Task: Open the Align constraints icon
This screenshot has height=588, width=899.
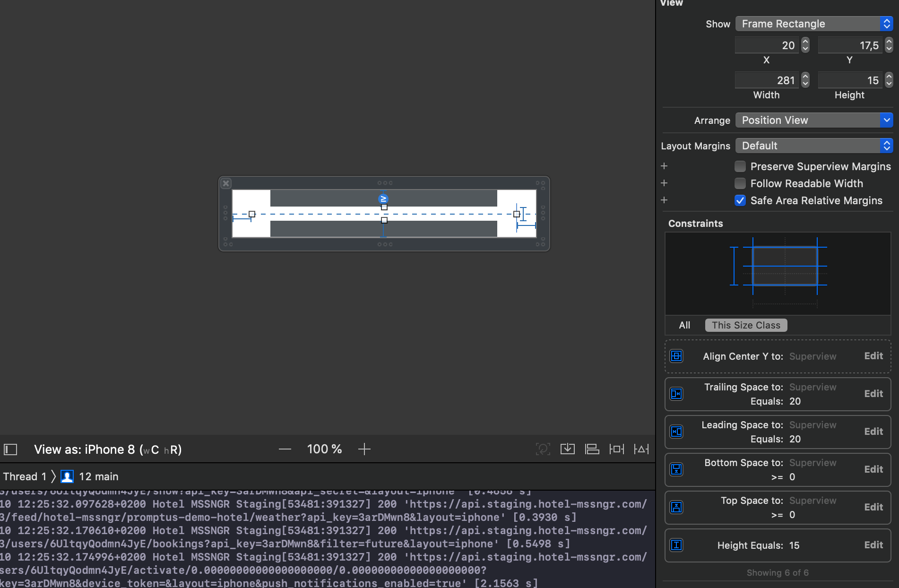Action: [x=592, y=449]
